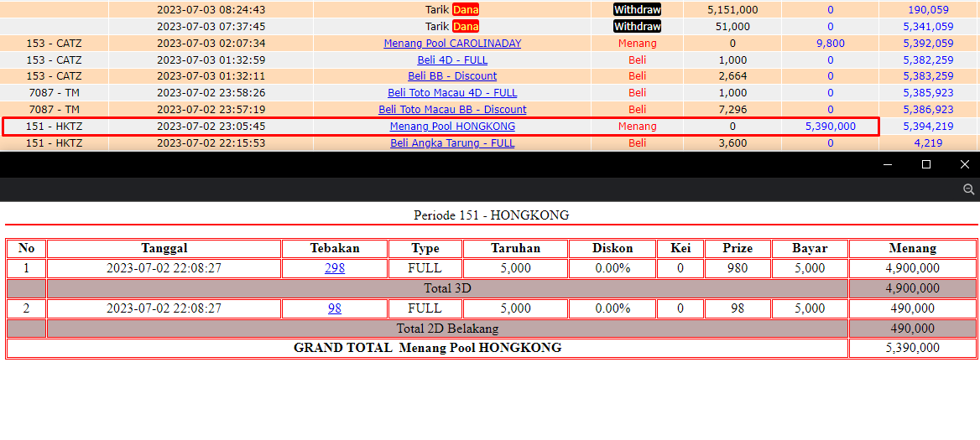
Task: Click menang value 490,000 in row 2
Action: point(913,308)
